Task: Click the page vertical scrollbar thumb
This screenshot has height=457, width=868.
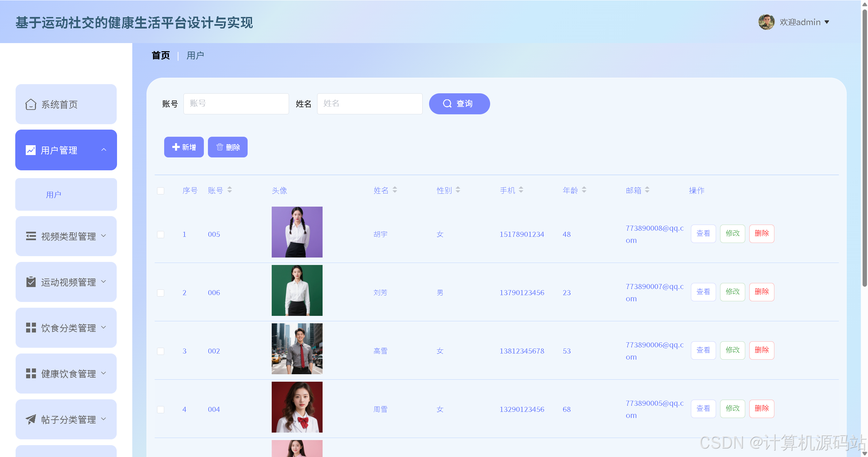Action: pos(864,148)
